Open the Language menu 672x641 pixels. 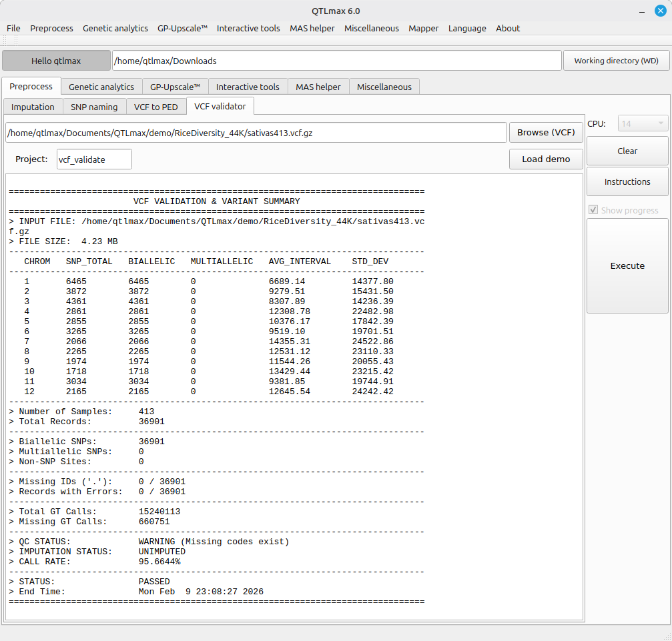(467, 28)
